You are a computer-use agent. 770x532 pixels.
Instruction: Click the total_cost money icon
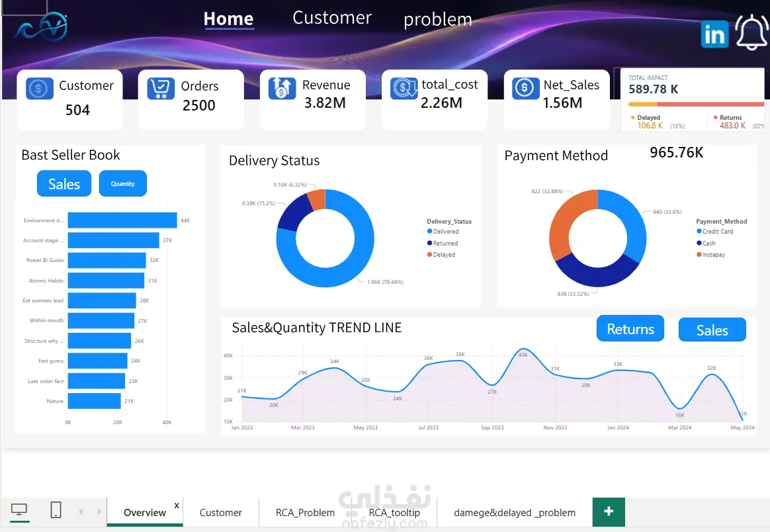click(x=404, y=89)
